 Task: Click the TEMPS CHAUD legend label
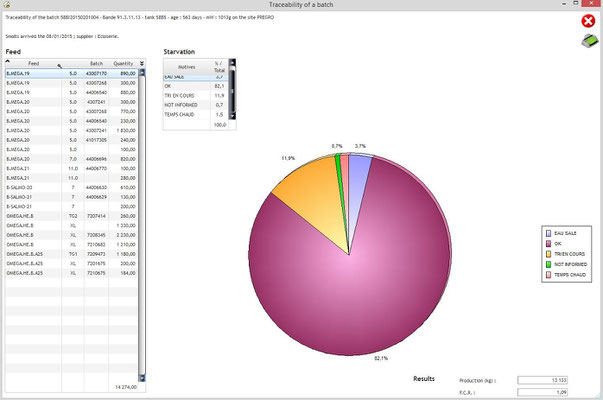(570, 275)
